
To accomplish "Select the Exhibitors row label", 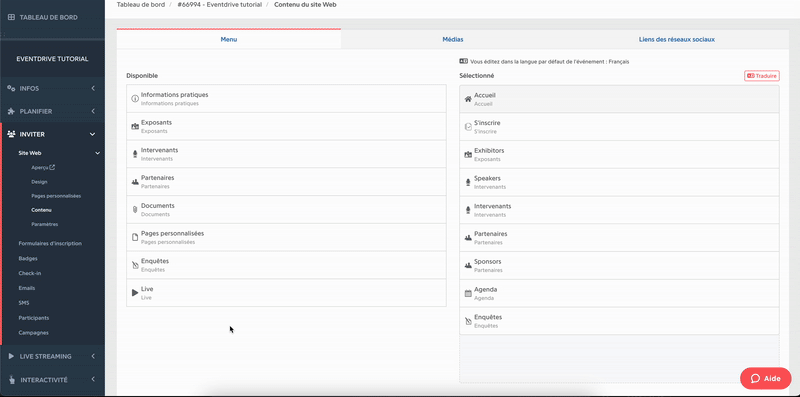I will tap(489, 151).
